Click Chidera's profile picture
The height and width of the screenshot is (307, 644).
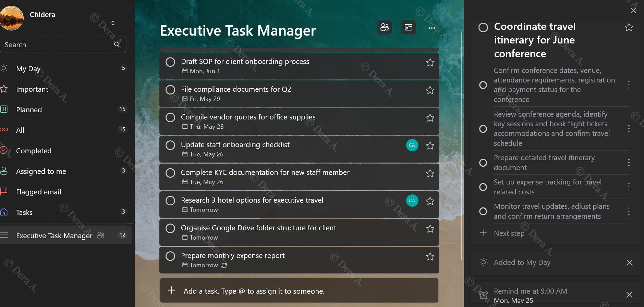click(11, 18)
